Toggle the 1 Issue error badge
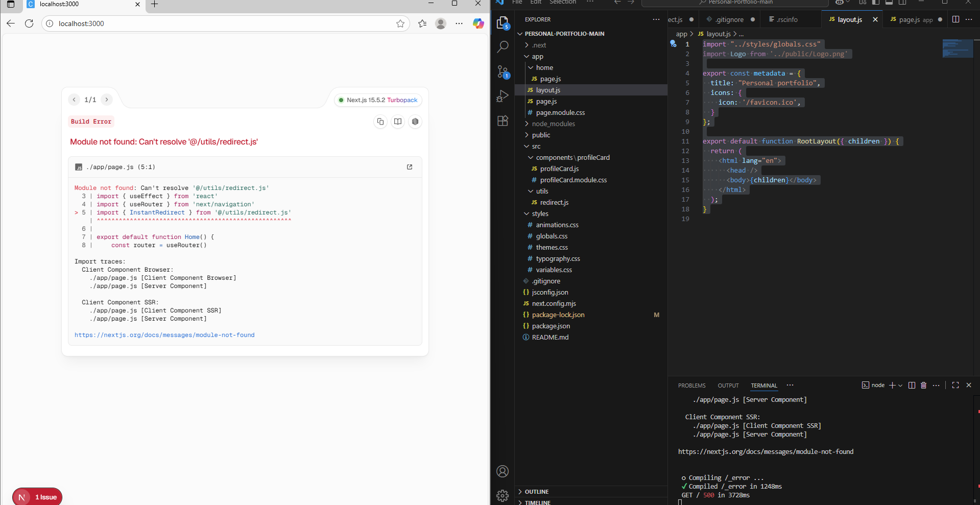This screenshot has width=980, height=505. pyautogui.click(x=46, y=497)
